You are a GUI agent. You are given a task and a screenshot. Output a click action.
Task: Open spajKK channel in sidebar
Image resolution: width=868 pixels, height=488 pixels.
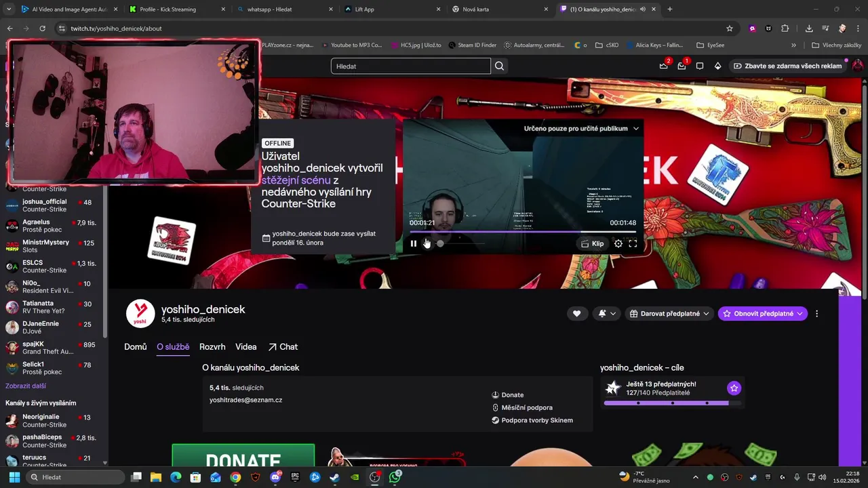(53, 348)
